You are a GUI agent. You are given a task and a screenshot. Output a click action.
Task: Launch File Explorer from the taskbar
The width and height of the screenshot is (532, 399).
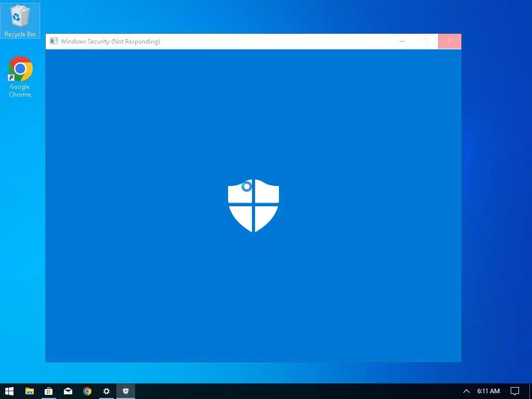[30, 391]
